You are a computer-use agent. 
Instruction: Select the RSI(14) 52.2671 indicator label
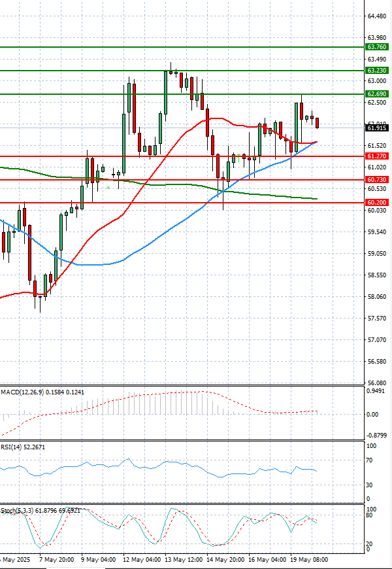tap(23, 447)
